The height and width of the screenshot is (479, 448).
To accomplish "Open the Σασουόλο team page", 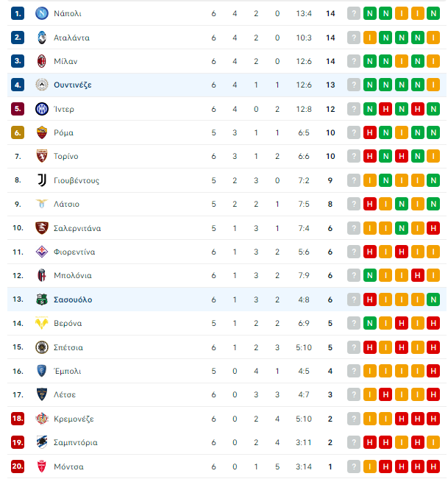I will click(x=73, y=299).
